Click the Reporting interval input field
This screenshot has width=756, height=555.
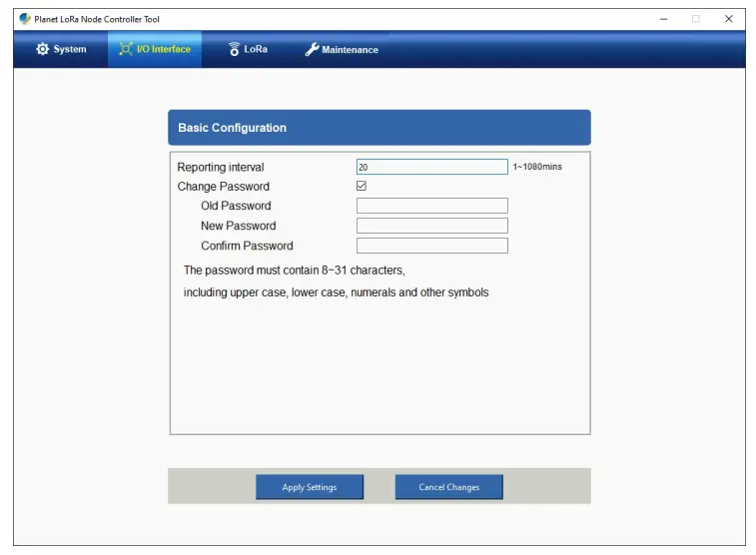point(432,167)
